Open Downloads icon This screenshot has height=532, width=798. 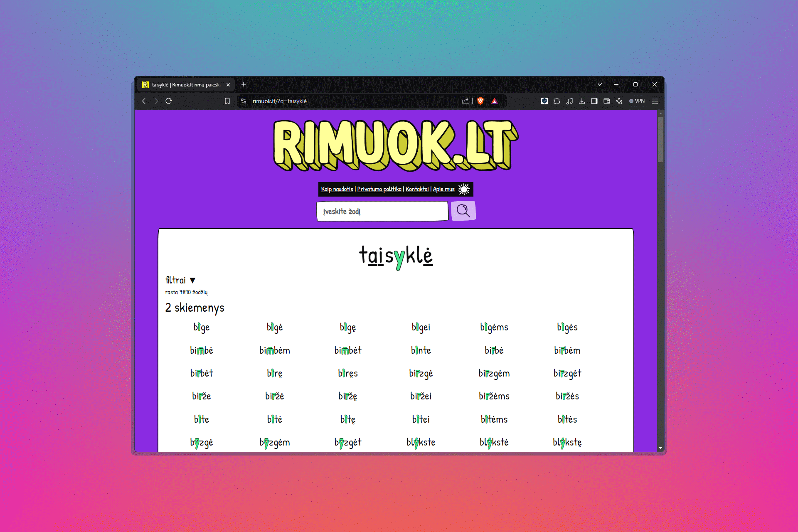pos(582,101)
